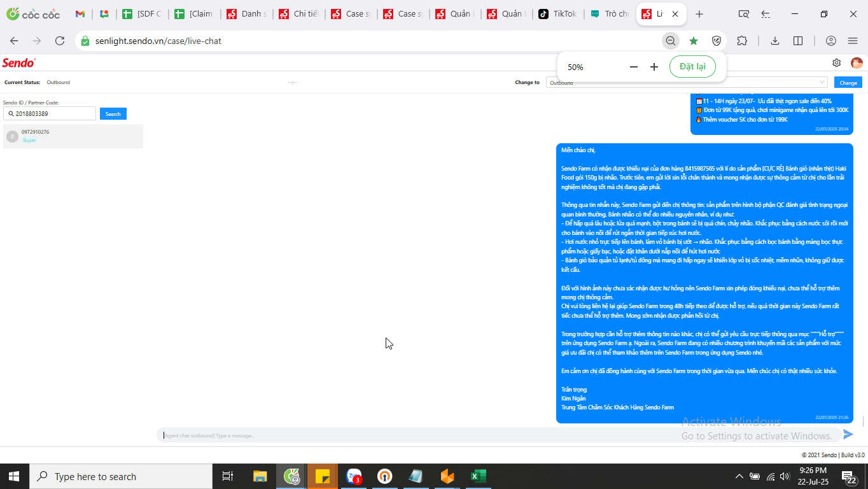The image size is (868, 489).
Task: Send the chat message with paper-plane icon
Action: pyautogui.click(x=848, y=434)
